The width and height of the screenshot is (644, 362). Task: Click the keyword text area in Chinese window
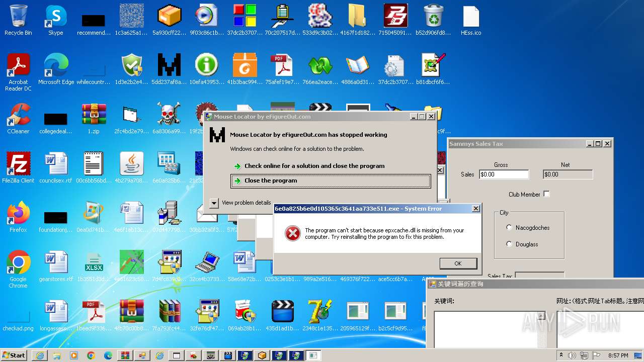coord(486,329)
